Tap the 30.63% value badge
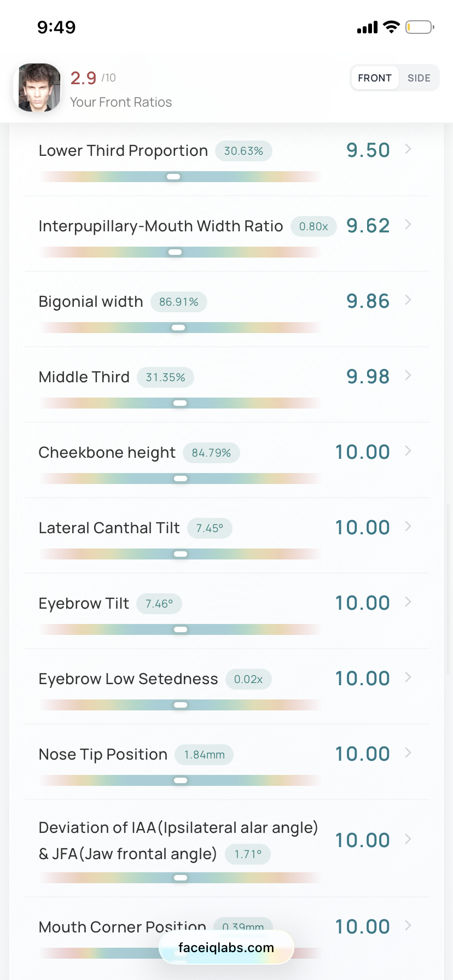453x980 pixels. point(243,151)
